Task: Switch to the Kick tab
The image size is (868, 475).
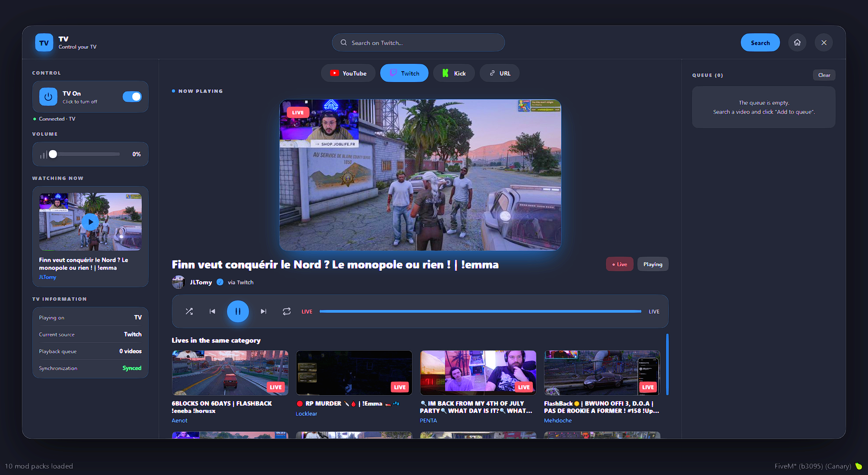Action: click(x=454, y=73)
